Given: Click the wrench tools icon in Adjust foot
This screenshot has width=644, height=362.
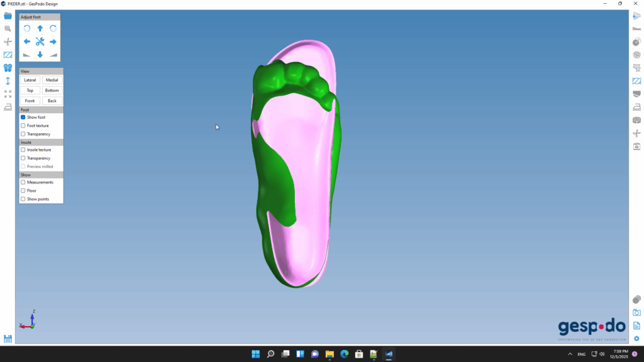Looking at the screenshot, I should point(40,41).
